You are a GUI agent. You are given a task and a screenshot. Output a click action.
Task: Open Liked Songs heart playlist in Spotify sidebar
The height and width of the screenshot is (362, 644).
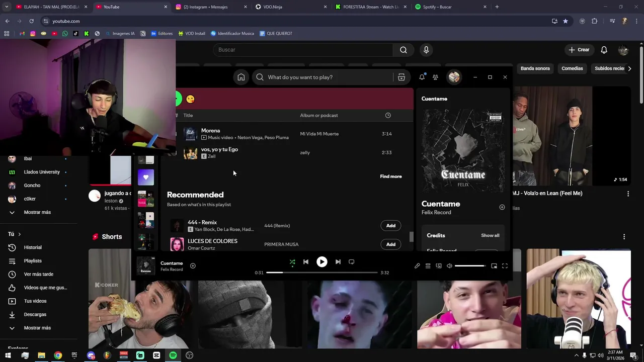pyautogui.click(x=146, y=177)
